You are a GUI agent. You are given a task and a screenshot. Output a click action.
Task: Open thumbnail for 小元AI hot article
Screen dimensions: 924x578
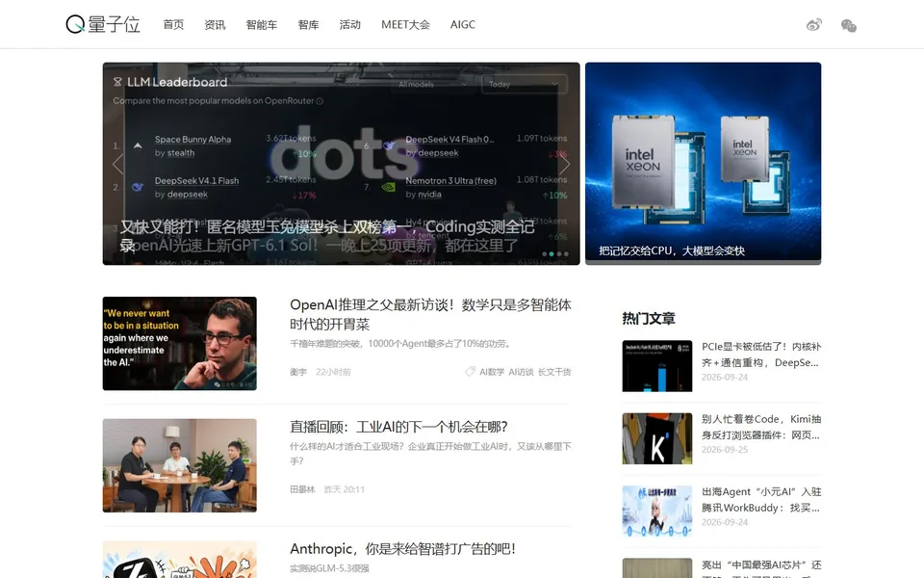coord(657,511)
